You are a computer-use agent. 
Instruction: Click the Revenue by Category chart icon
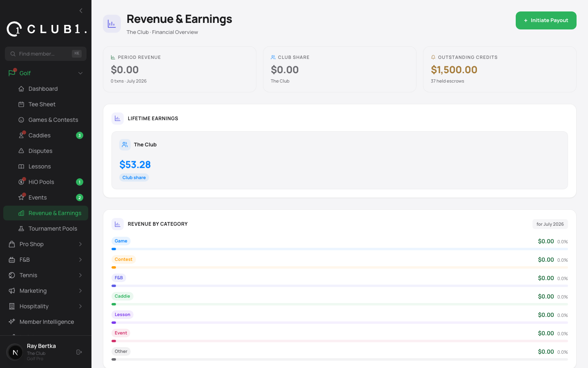coord(118,224)
